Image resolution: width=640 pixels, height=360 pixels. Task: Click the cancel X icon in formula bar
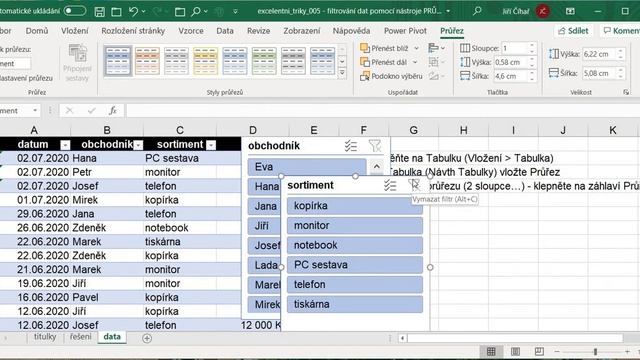click(69, 110)
